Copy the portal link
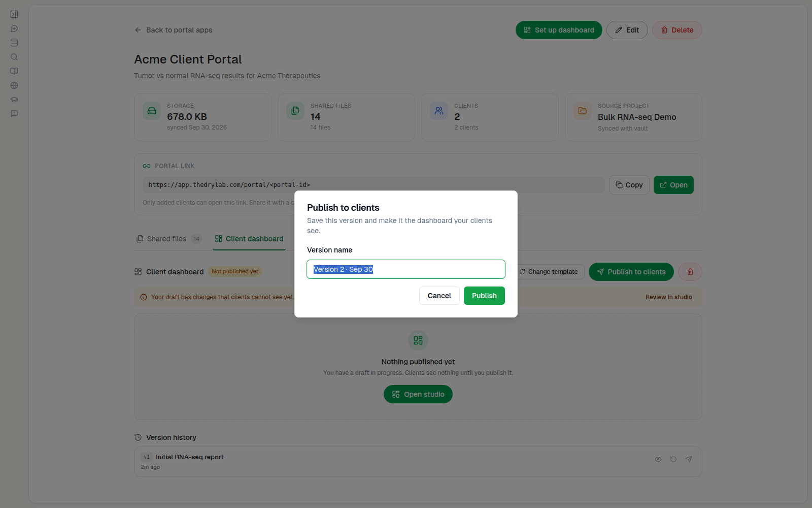812x508 pixels. pyautogui.click(x=629, y=185)
